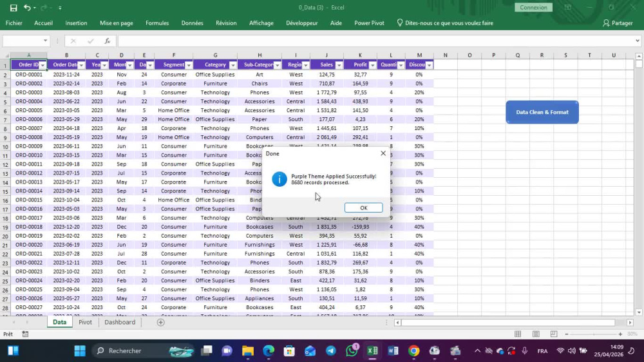644x362 pixels.
Task: Click the fx insert function icon
Action: (107, 41)
